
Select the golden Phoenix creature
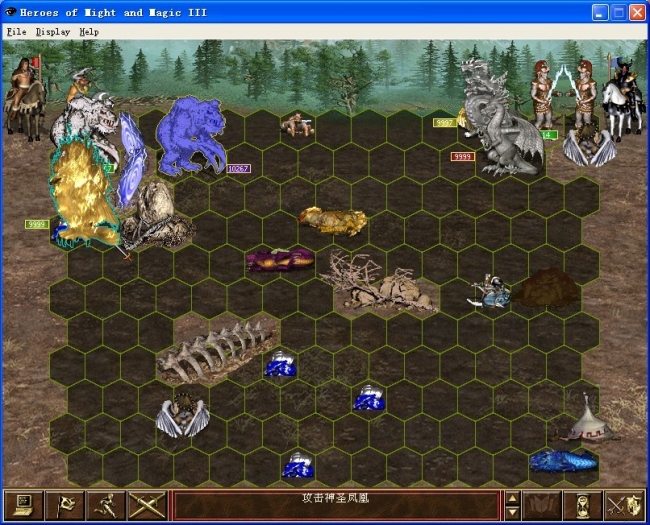point(83,191)
